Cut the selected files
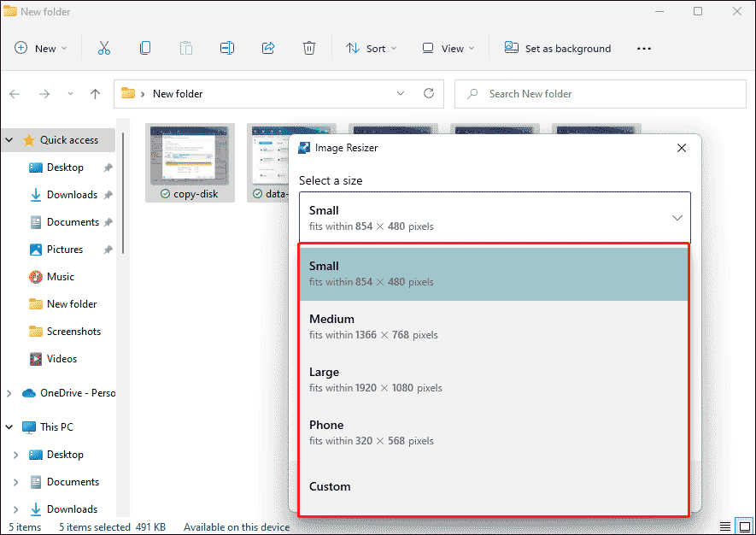 point(104,48)
